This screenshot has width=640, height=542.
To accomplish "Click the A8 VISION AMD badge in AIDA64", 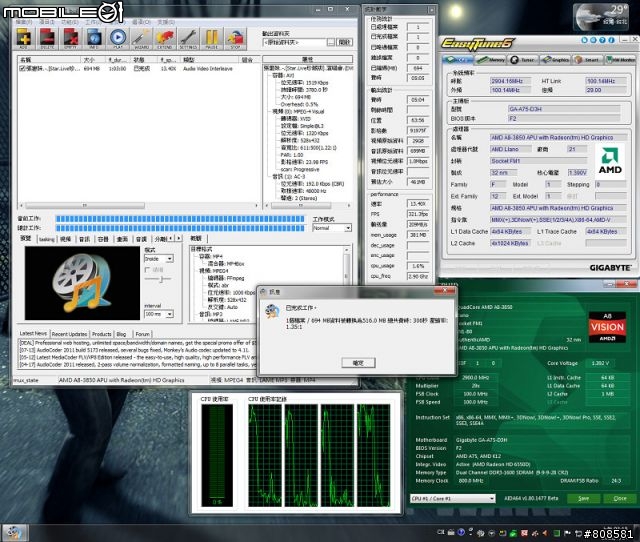I will 607,327.
